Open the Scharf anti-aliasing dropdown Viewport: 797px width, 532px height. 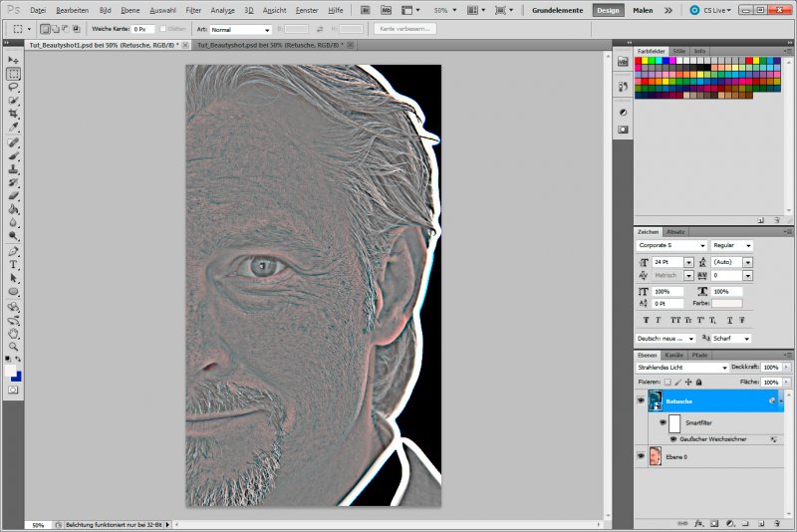coord(731,339)
